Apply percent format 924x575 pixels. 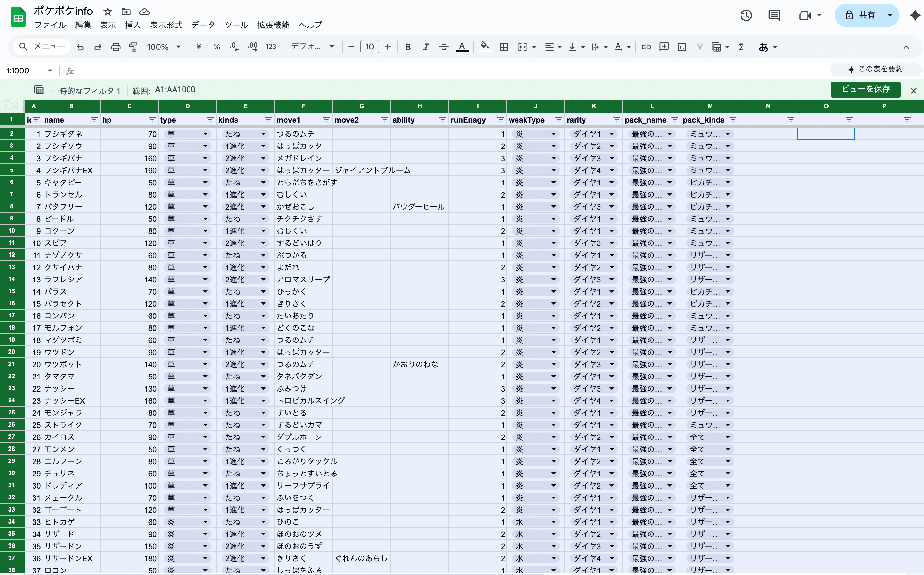tap(216, 47)
